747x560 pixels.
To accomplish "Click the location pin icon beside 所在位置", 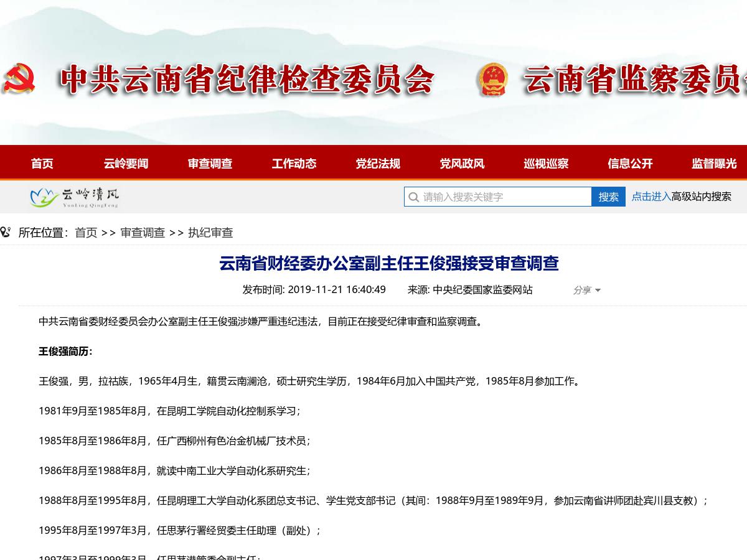I will coord(6,233).
